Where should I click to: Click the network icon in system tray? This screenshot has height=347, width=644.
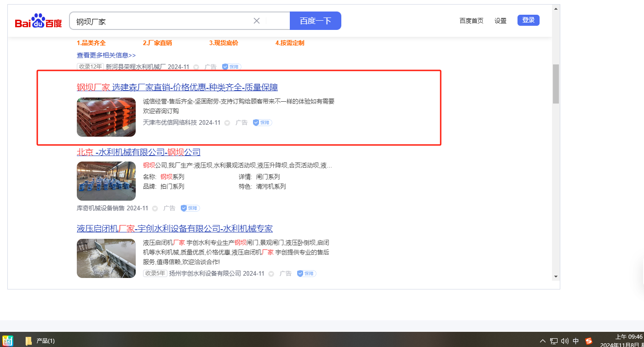554,341
